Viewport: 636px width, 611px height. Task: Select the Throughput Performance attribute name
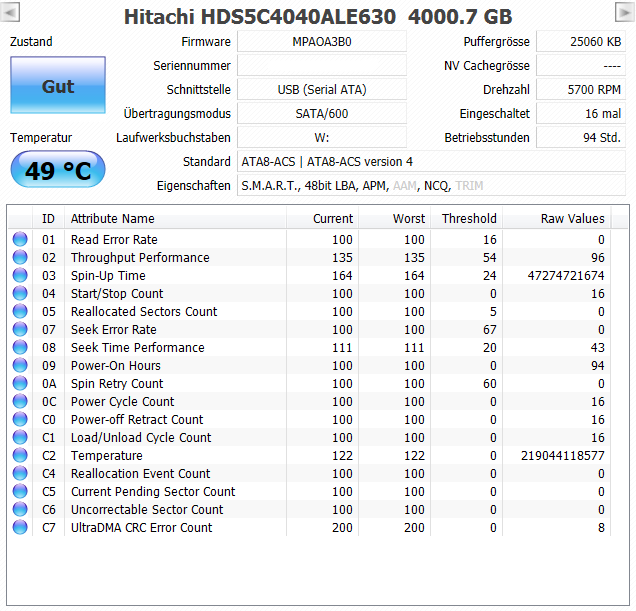coord(140,258)
